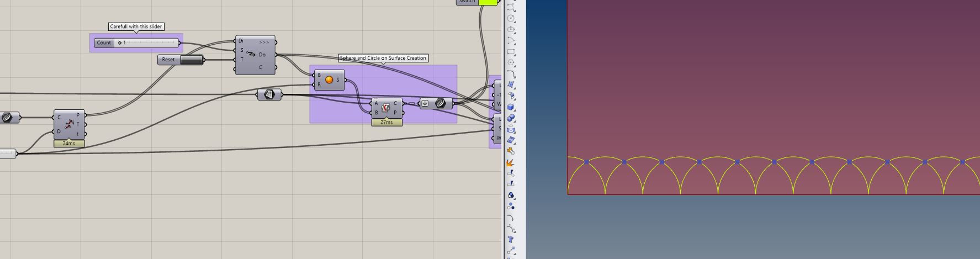Toggle the Reset button

[x=191, y=60]
